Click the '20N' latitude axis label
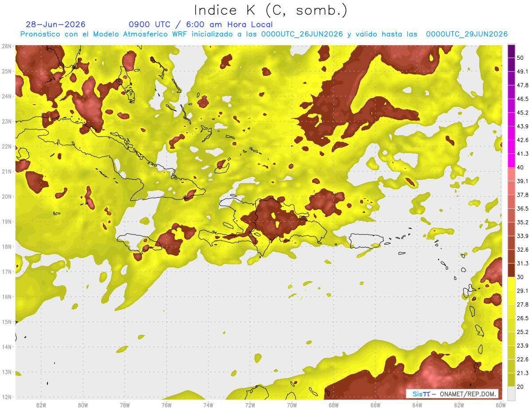Image resolution: width=532 pixels, height=411 pixels. point(6,196)
